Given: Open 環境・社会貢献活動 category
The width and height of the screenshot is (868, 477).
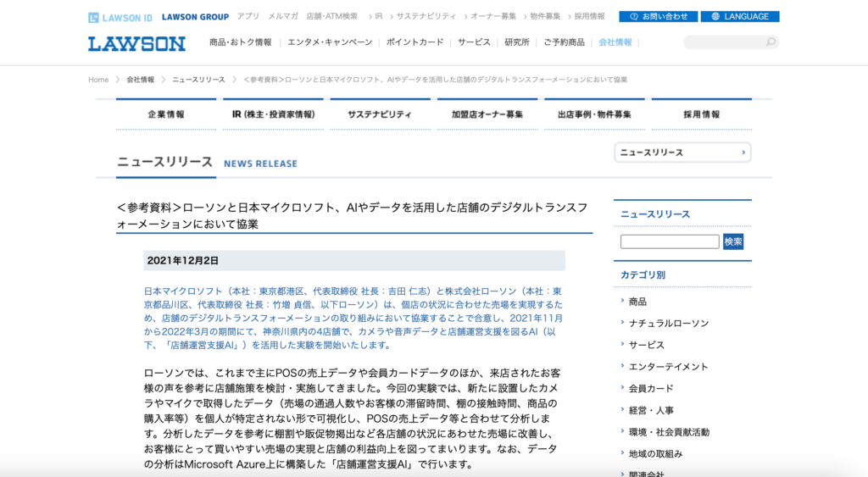Looking at the screenshot, I should pyautogui.click(x=669, y=432).
